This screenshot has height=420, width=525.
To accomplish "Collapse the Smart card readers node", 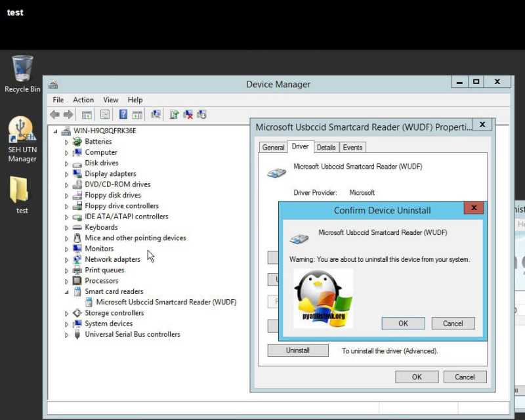I will (x=66, y=292).
